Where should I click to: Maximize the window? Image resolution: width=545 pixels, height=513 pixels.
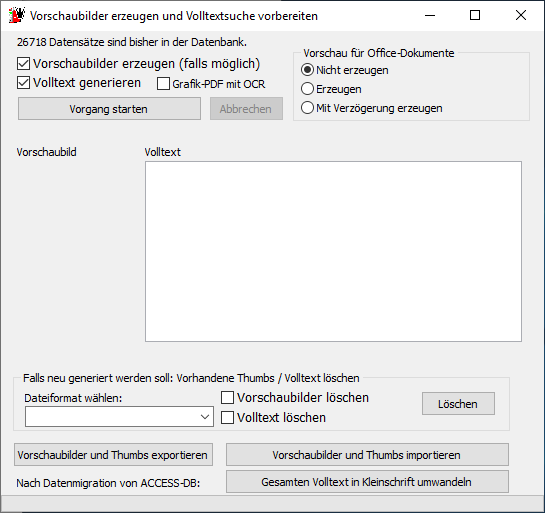[475, 15]
